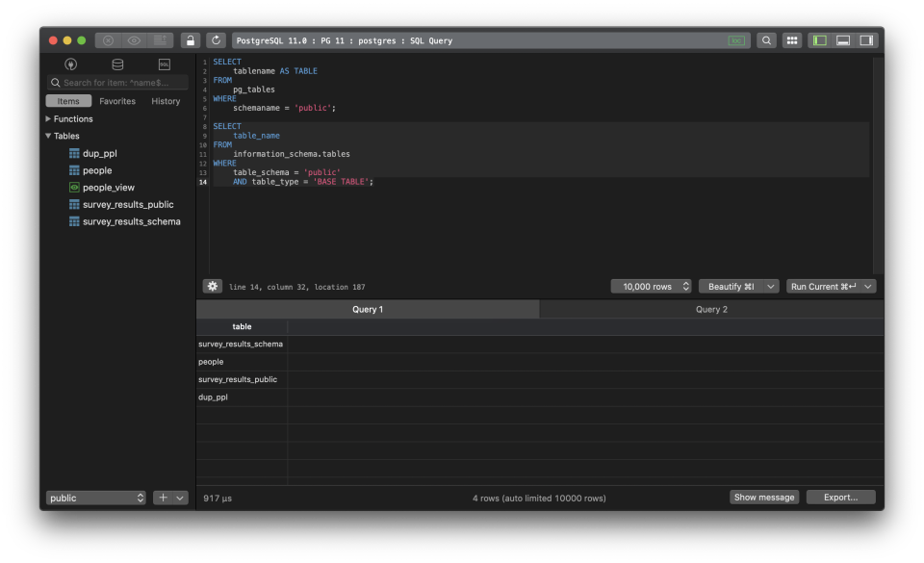Toggle the bottom console panel

tap(843, 40)
